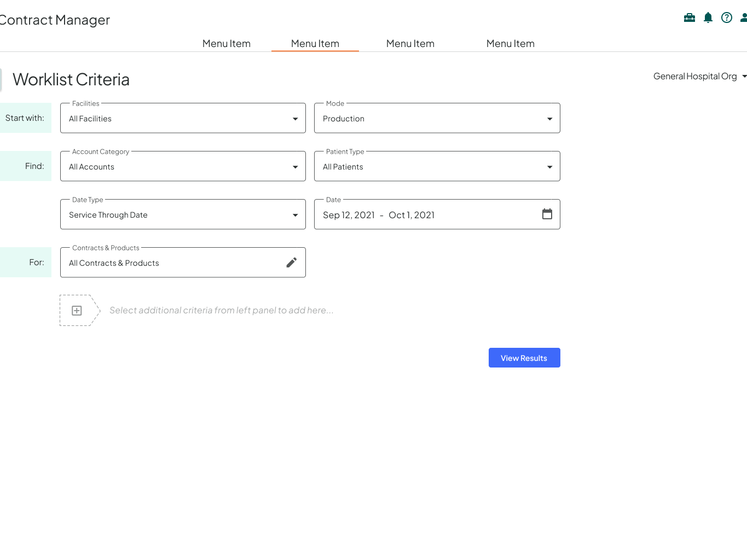This screenshot has width=747, height=560.
Task: Select the first Menu Item tab
Action: coord(227,44)
